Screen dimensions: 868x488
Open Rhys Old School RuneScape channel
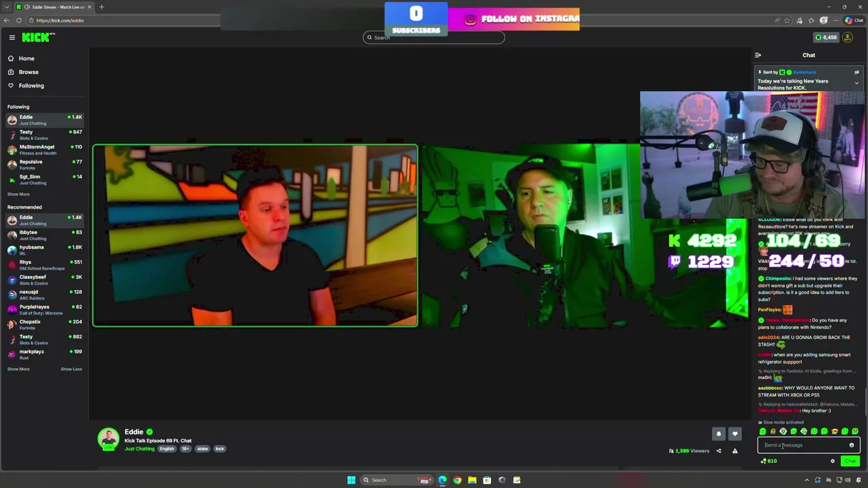coord(44,265)
